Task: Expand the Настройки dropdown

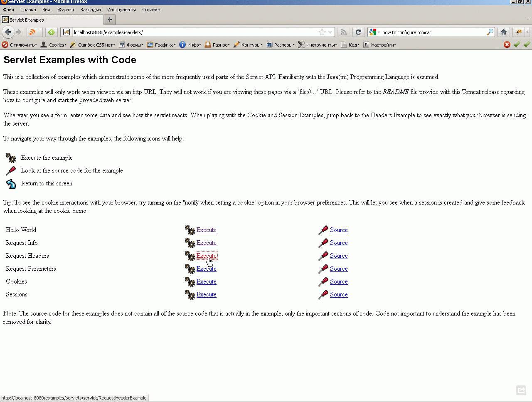Action: coord(379,44)
